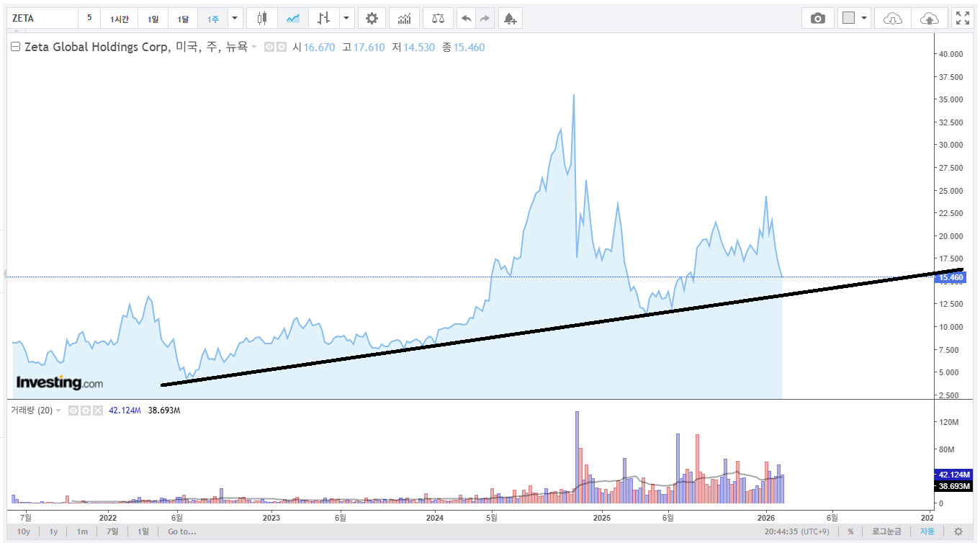Click the 2022 label on time axis
Viewport: 980px width, 543px height.
[108, 517]
